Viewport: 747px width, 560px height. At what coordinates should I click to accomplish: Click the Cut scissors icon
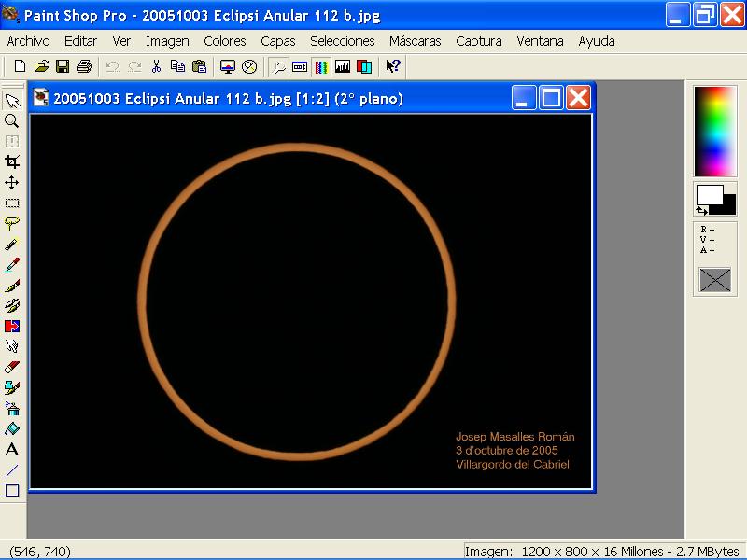[156, 66]
